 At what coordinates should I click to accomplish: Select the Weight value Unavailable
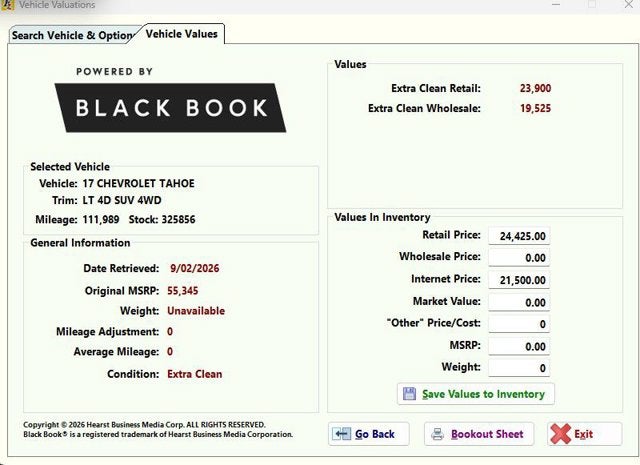196,311
